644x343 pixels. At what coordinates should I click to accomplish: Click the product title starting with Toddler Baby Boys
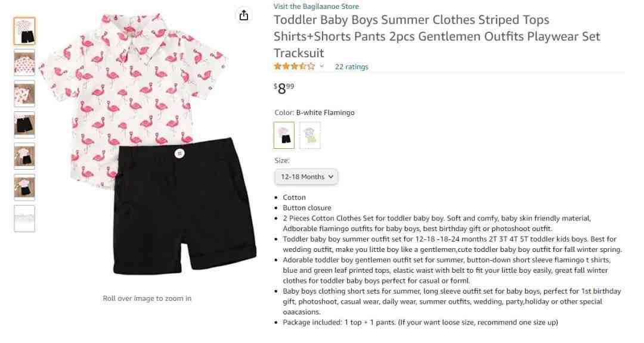click(x=437, y=36)
